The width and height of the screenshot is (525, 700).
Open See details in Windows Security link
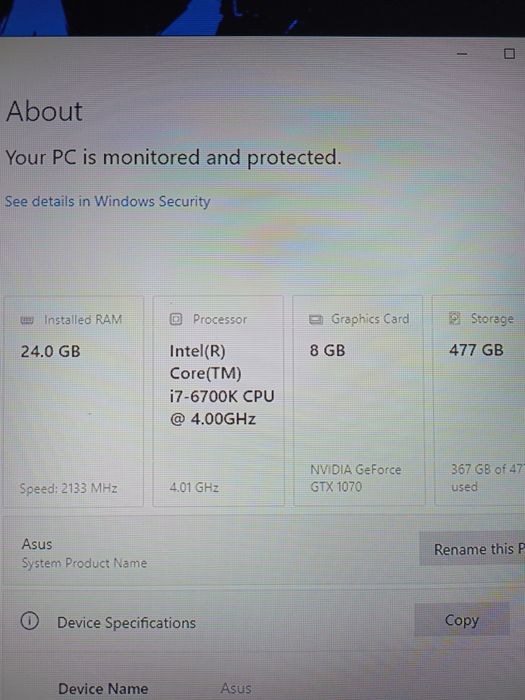click(x=107, y=201)
